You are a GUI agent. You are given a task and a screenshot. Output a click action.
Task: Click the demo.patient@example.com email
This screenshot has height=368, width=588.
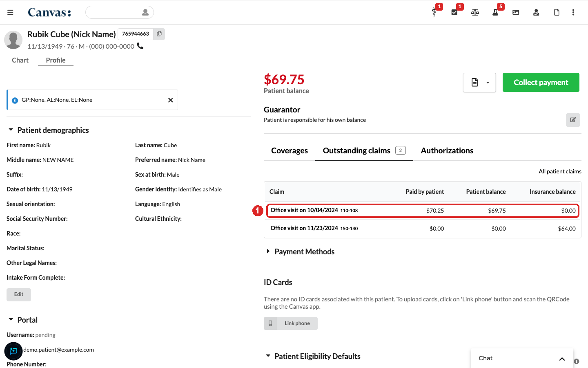coord(58,350)
